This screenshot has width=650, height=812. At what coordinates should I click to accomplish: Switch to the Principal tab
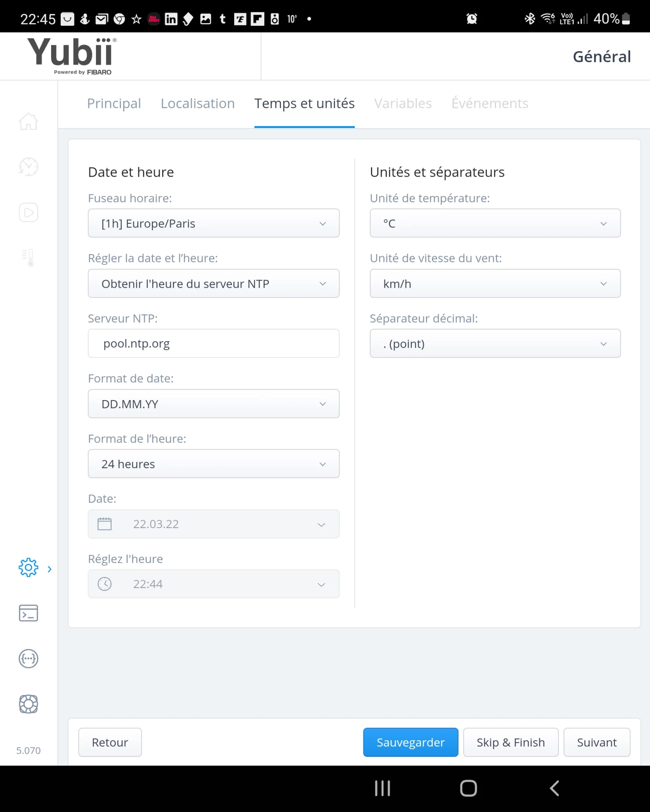click(114, 103)
